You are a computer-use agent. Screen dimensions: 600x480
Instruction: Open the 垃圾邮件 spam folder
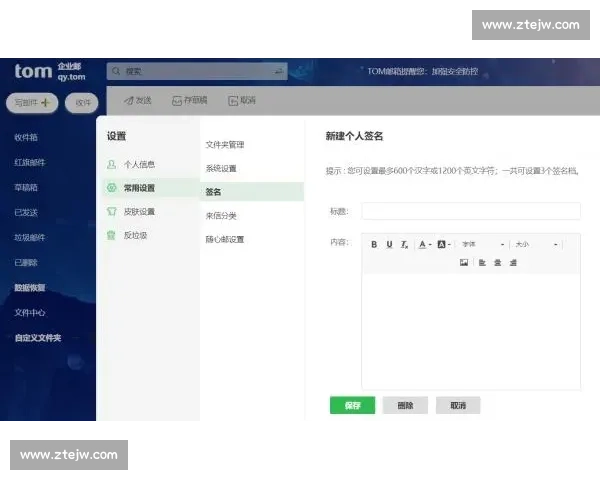click(x=30, y=238)
